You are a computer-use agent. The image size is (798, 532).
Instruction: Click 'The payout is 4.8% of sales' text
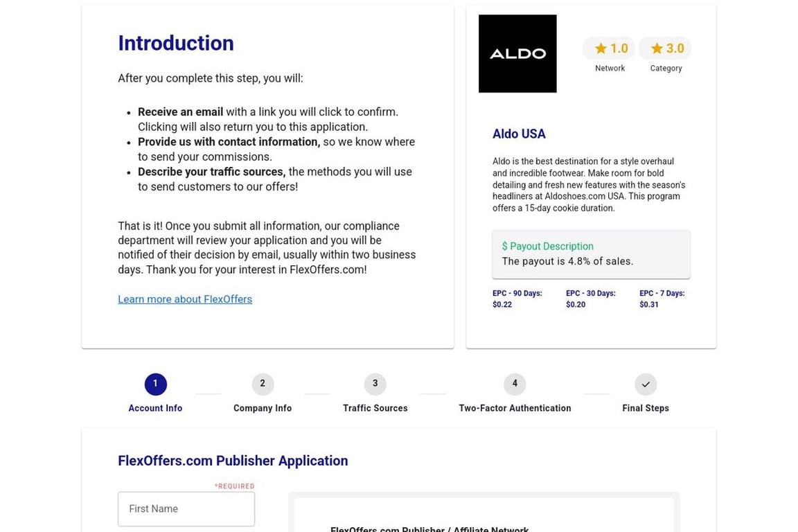567,262
